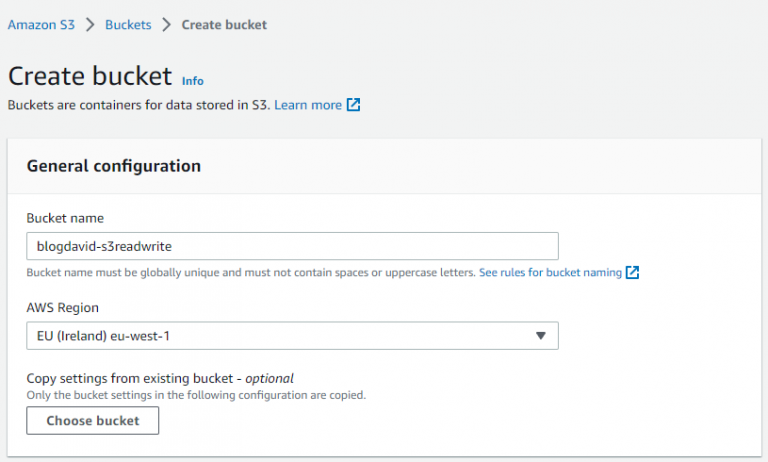The height and width of the screenshot is (462, 768).
Task: Click the Bucket name field label
Action: tap(65, 218)
